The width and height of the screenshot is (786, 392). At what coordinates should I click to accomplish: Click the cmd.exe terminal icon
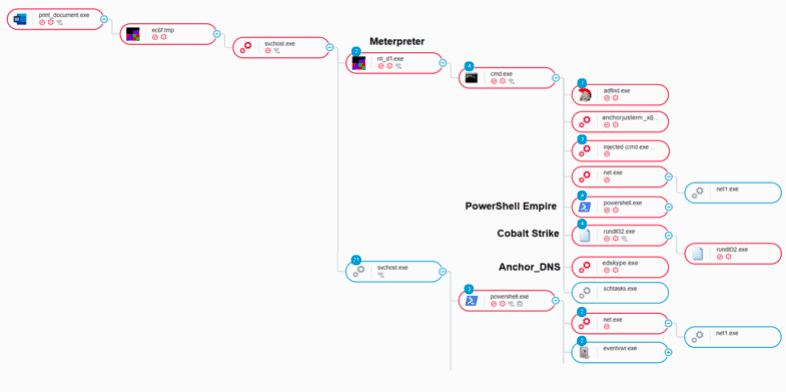[x=471, y=78]
